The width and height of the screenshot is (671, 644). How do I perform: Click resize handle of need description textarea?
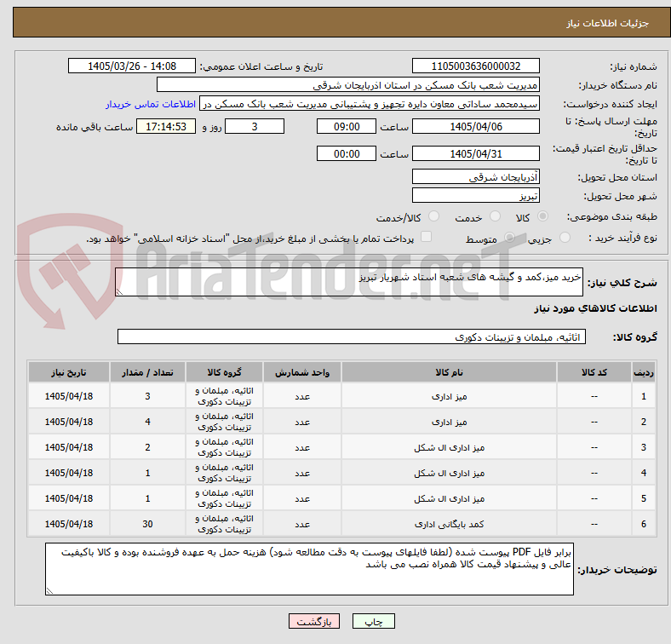tap(119, 292)
